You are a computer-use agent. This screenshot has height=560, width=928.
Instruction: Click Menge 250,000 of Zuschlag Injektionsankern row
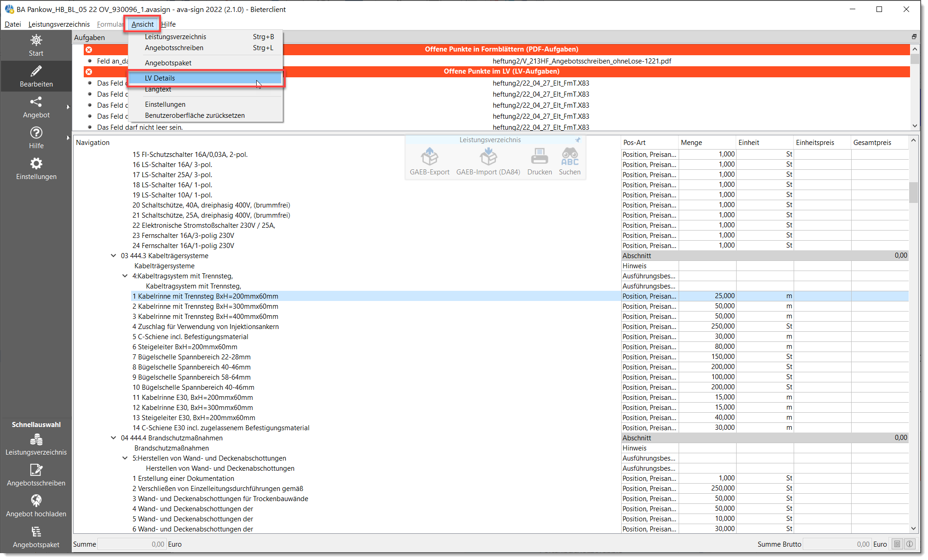tap(707, 327)
